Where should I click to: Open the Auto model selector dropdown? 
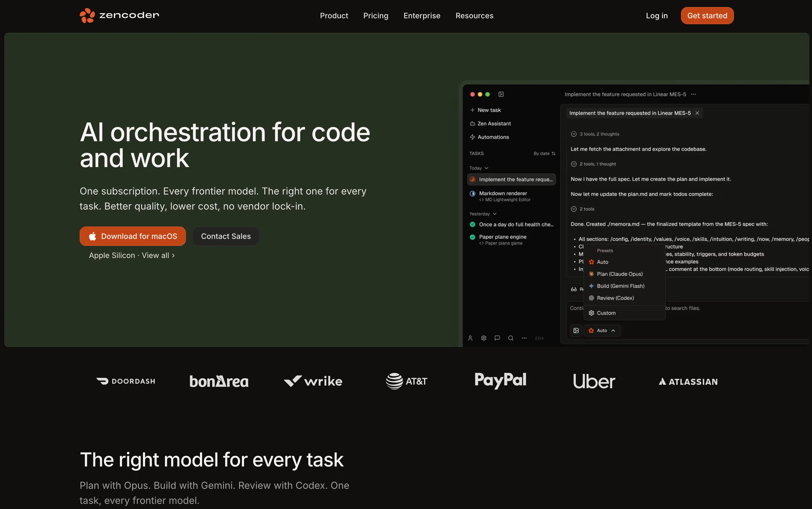(x=602, y=331)
